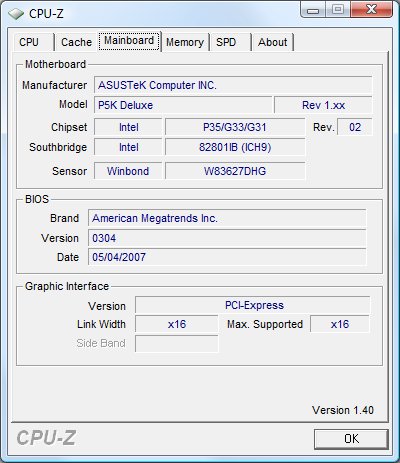Screen dimensions: 400x463
Task: Click the Winbond sensor field
Action: pyautogui.click(x=128, y=171)
